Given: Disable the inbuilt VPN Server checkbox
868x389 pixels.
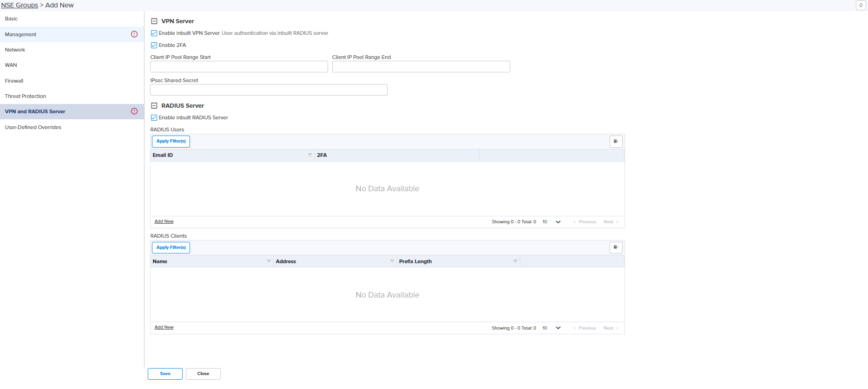Looking at the screenshot, I should [x=154, y=33].
